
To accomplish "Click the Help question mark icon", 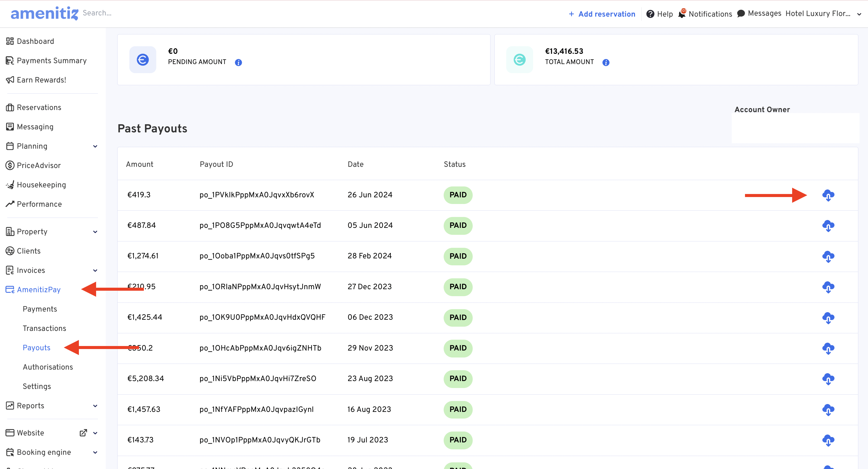I will click(650, 14).
